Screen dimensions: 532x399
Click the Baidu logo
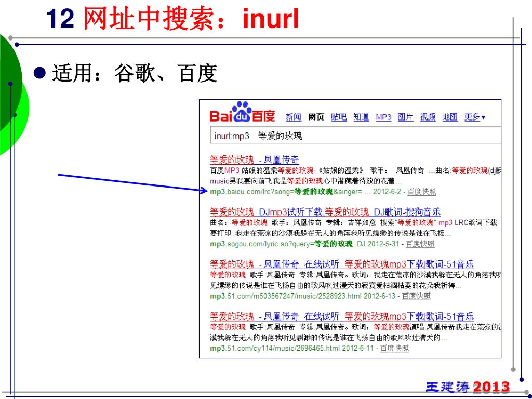(x=242, y=112)
